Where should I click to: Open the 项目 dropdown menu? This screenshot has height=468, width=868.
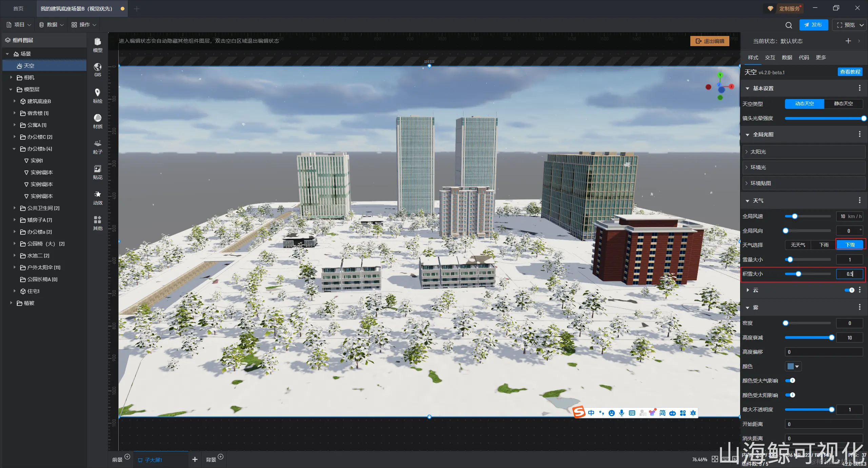click(19, 25)
